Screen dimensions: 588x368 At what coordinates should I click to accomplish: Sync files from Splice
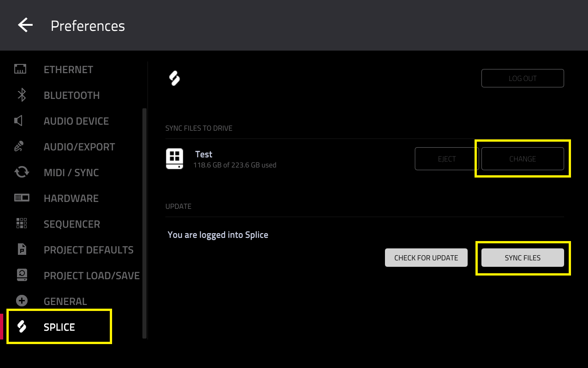point(523,258)
